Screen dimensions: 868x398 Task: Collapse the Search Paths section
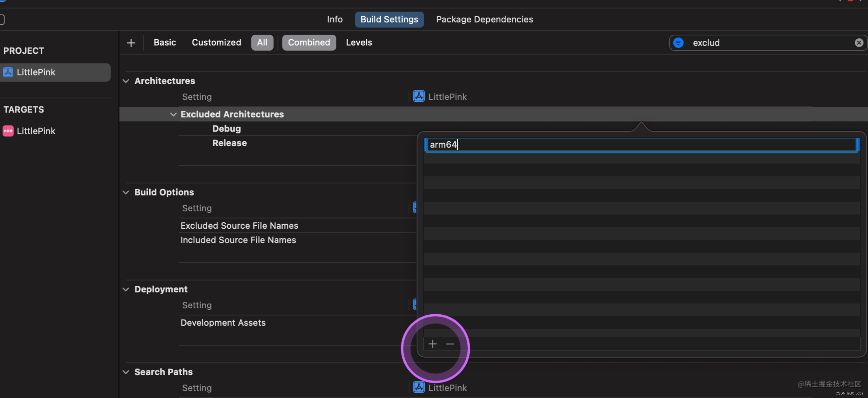pos(126,372)
